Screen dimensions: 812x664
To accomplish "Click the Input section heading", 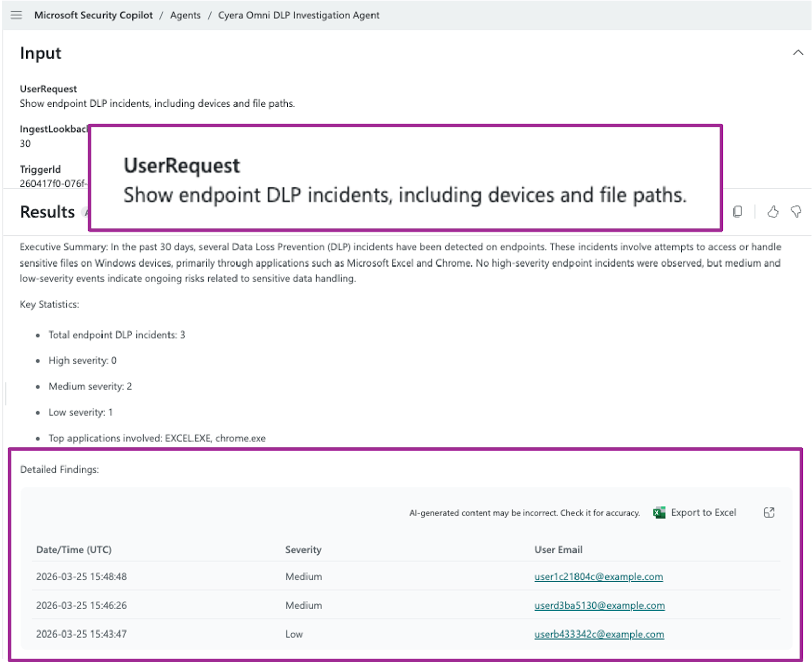I will click(41, 53).
